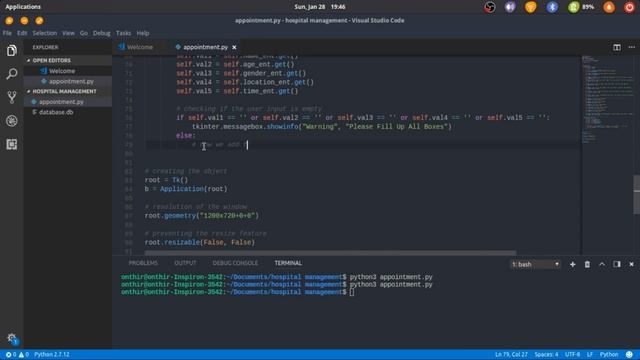
Task: Click the LF line ending status item
Action: 590,354
